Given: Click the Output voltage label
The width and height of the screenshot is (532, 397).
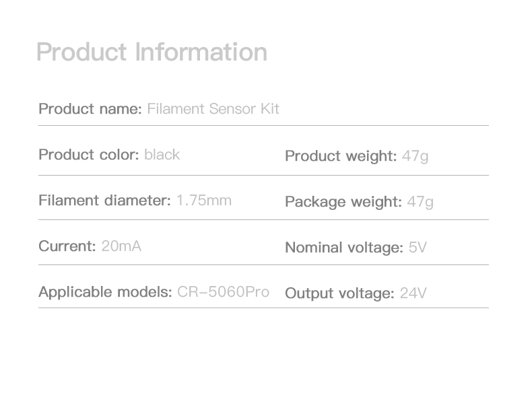Looking at the screenshot, I should tap(340, 293).
